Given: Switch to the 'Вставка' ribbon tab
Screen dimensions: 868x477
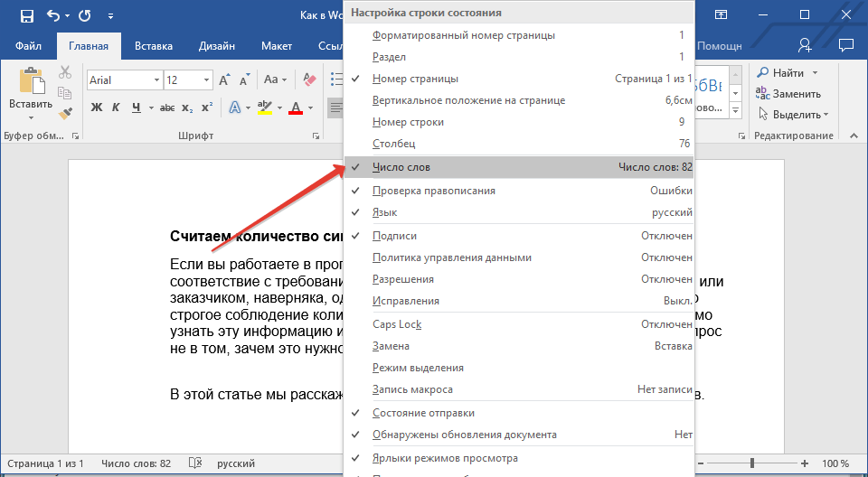Looking at the screenshot, I should coord(154,46).
